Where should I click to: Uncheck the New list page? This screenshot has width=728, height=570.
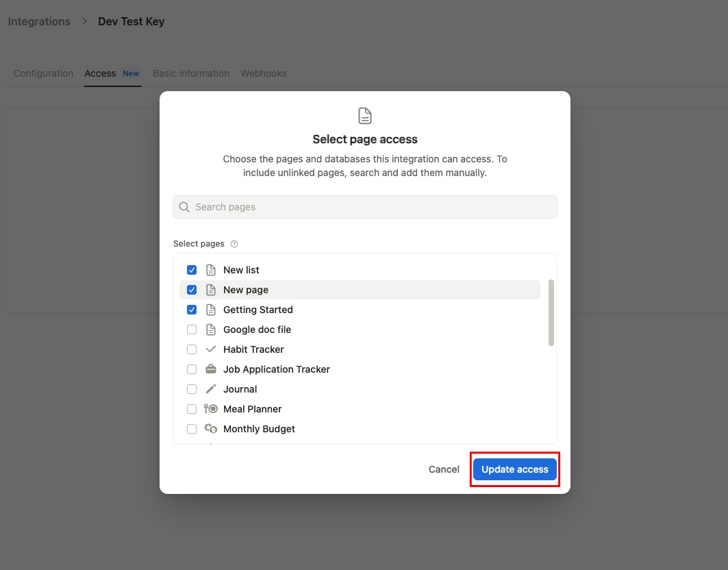pyautogui.click(x=192, y=269)
